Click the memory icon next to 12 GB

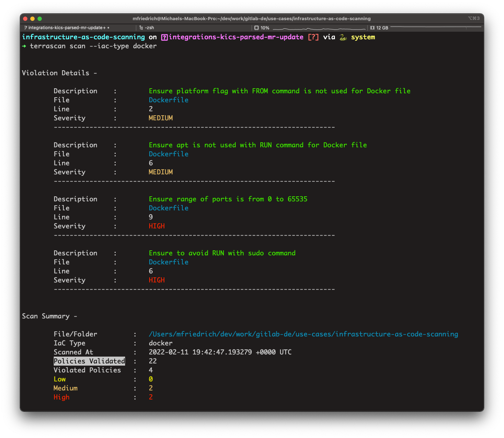(x=372, y=28)
